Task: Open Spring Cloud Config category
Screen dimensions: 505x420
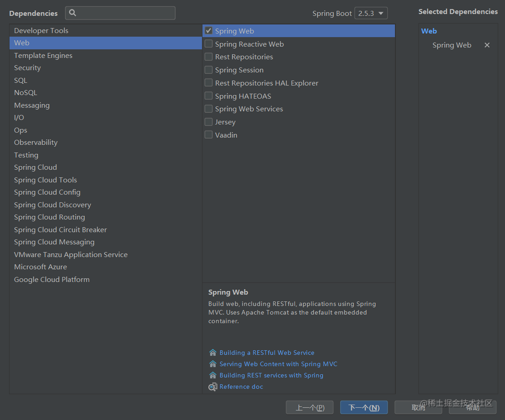Action: (106, 192)
